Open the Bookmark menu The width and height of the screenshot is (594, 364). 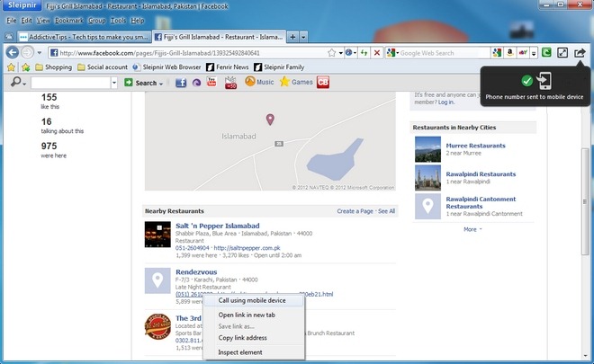69,21
